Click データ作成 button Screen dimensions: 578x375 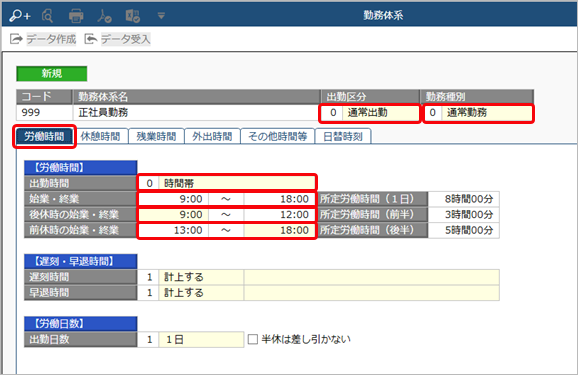[x=51, y=39]
